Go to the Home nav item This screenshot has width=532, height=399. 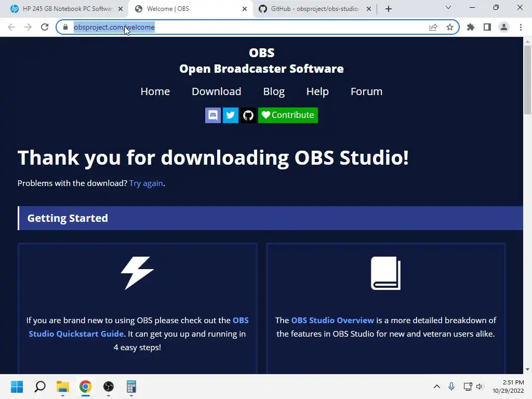(x=155, y=91)
